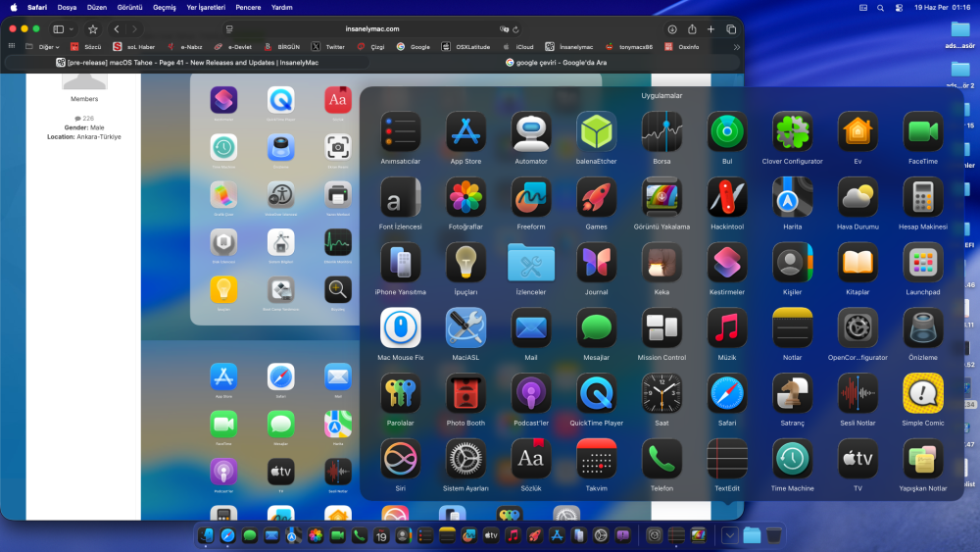Open Mac Mouse Fix app

click(x=400, y=328)
